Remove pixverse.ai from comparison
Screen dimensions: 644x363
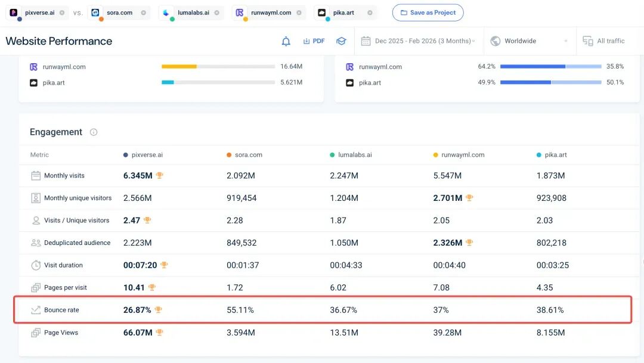pos(61,13)
